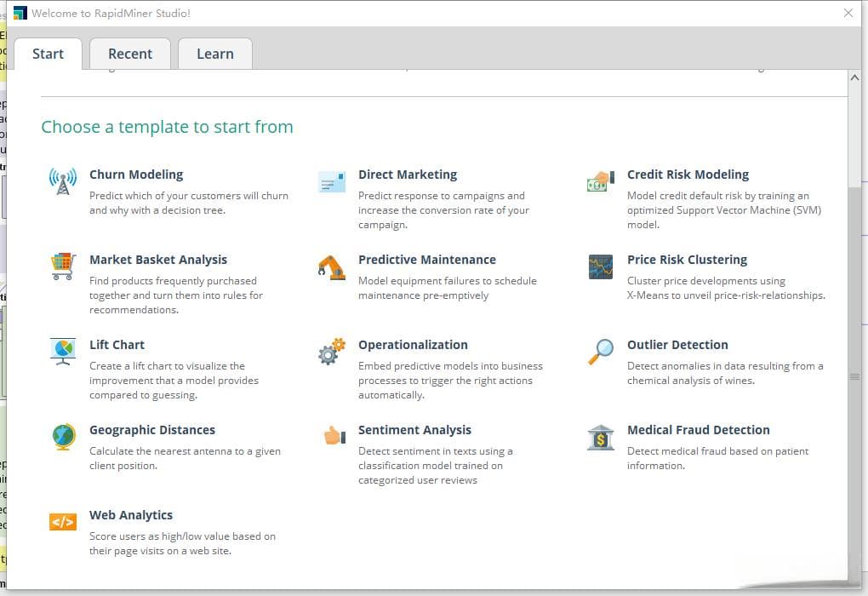Click the Geographic Distances globe icon
The image size is (868, 596).
63,437
